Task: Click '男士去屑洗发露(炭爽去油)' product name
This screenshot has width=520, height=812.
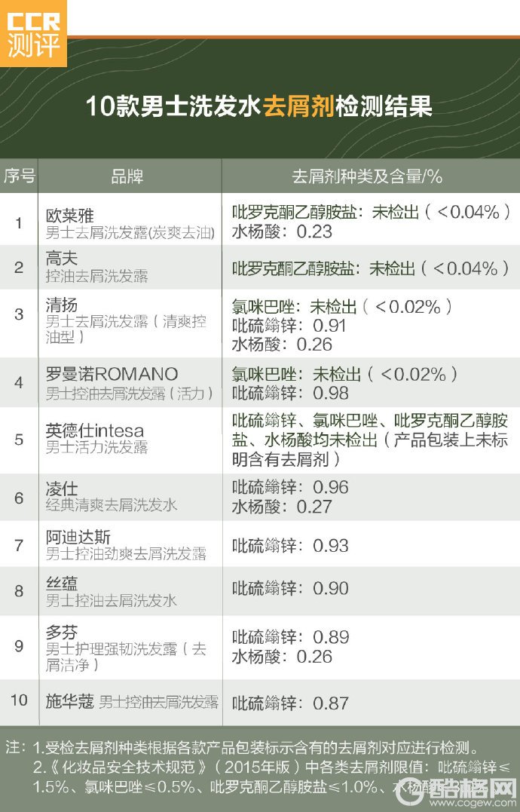Action: click(130, 232)
